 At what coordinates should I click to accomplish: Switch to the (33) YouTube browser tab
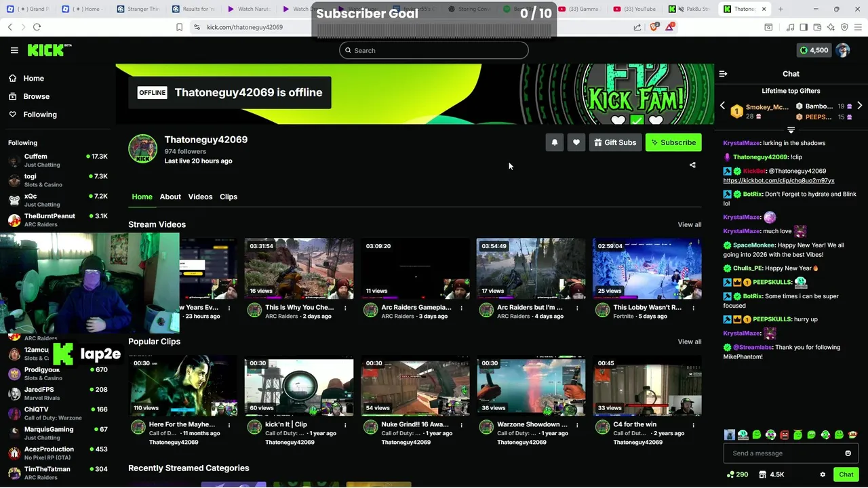click(x=634, y=9)
